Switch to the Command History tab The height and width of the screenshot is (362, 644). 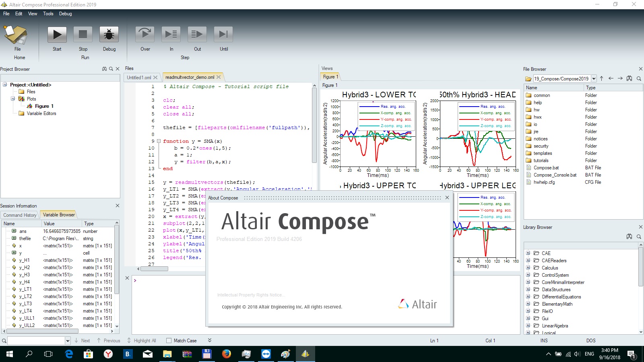point(20,215)
